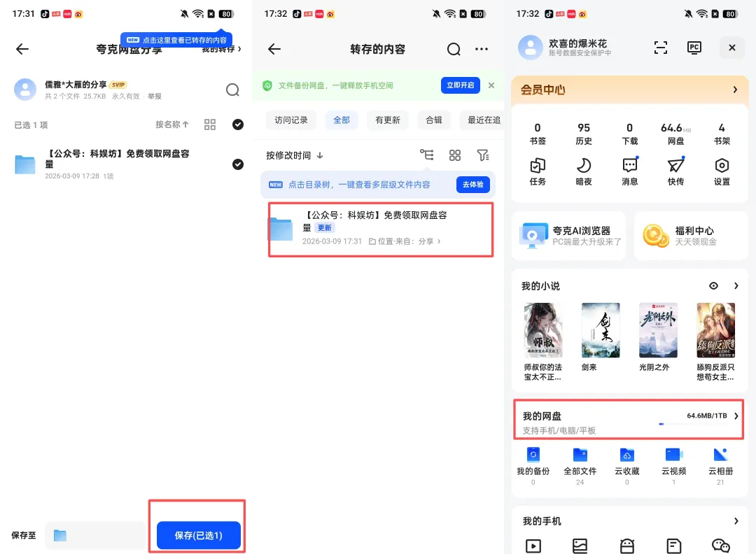Toggle the 我的小说 eye visibility icon

(x=713, y=285)
